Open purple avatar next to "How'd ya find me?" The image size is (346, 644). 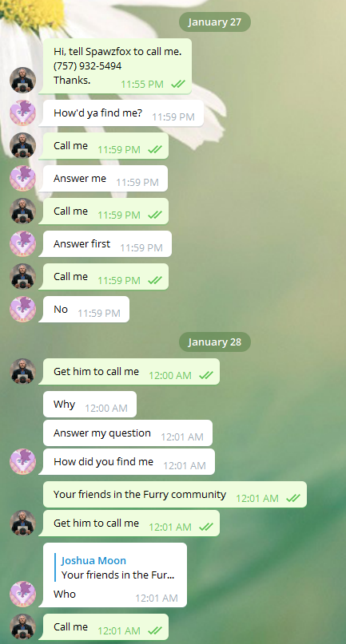click(x=22, y=113)
